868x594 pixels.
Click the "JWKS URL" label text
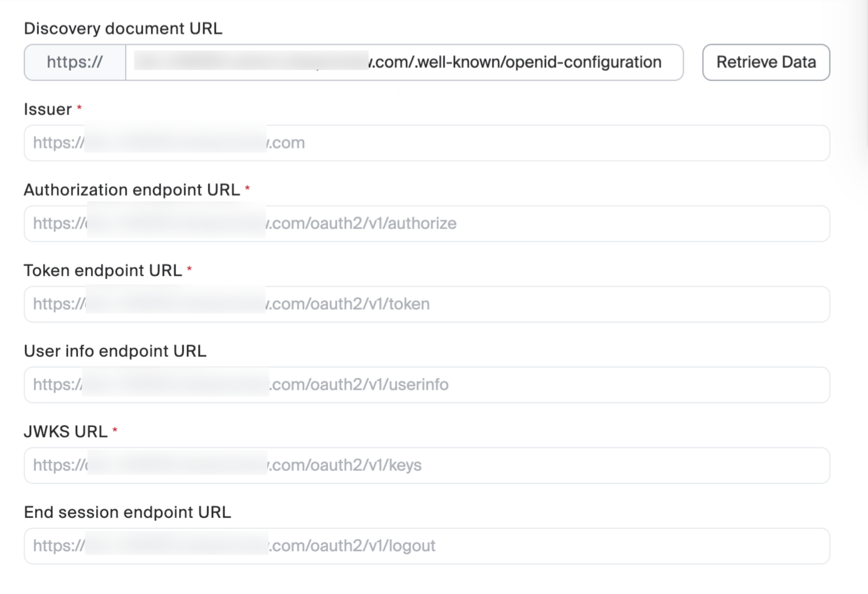coord(66,432)
